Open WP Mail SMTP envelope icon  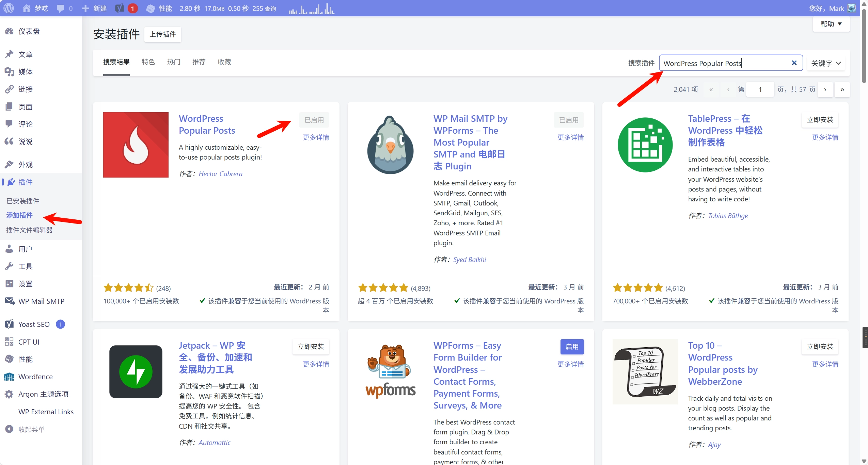9,301
